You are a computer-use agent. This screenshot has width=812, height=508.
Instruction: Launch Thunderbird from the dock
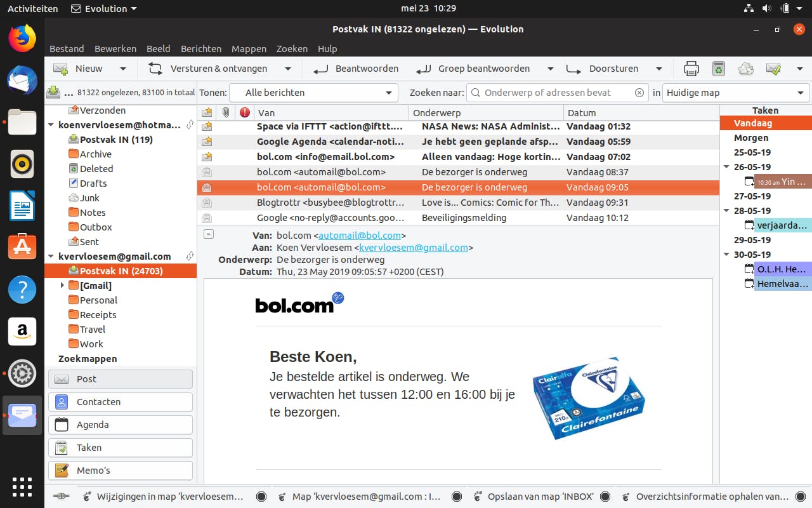coord(22,80)
